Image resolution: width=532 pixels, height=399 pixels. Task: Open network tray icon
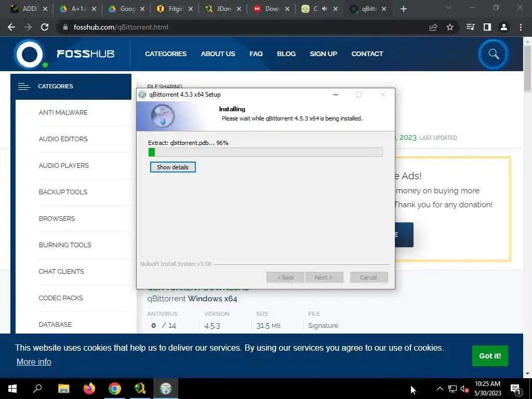click(x=453, y=389)
